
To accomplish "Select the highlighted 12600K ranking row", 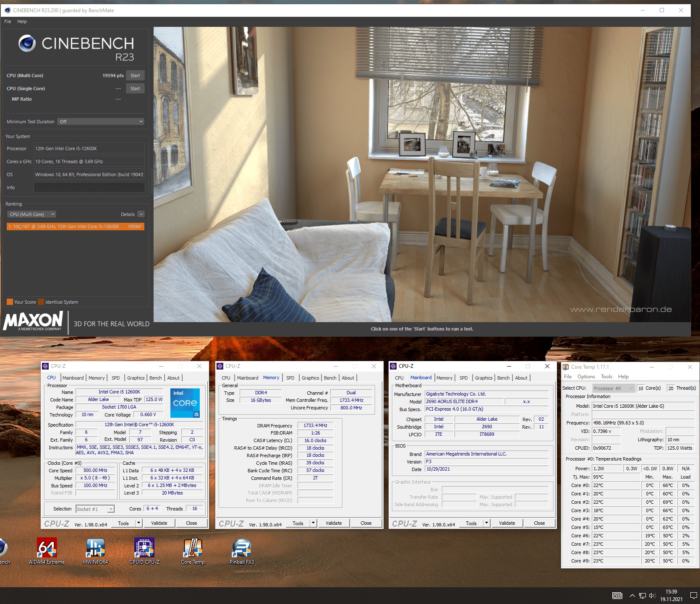I will 76,226.
